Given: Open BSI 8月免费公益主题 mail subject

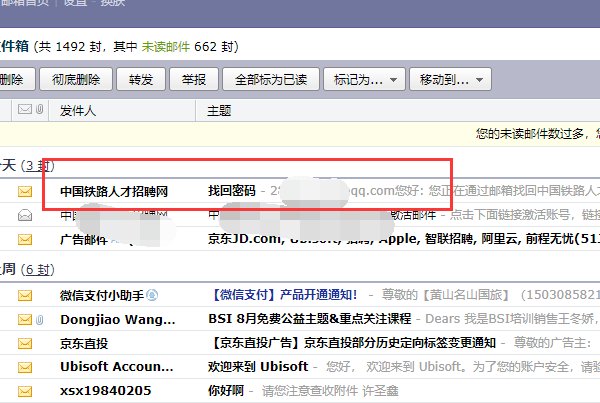Looking at the screenshot, I should [310, 318].
